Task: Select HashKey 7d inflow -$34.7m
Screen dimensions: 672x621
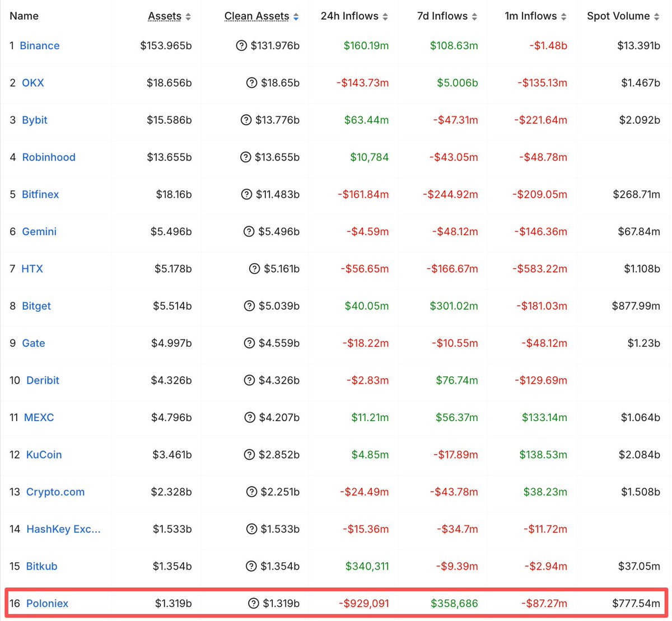Action: pos(458,529)
